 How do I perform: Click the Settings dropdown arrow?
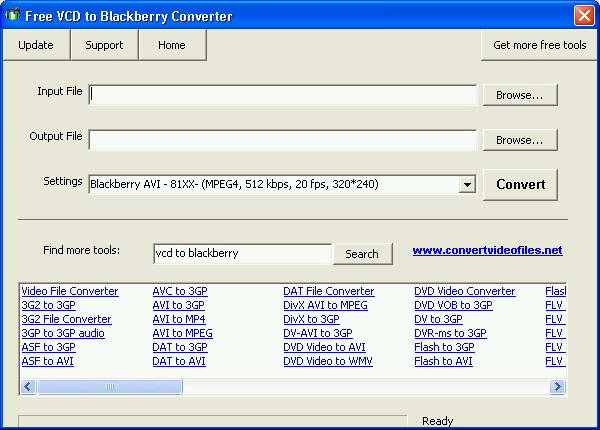click(x=467, y=185)
